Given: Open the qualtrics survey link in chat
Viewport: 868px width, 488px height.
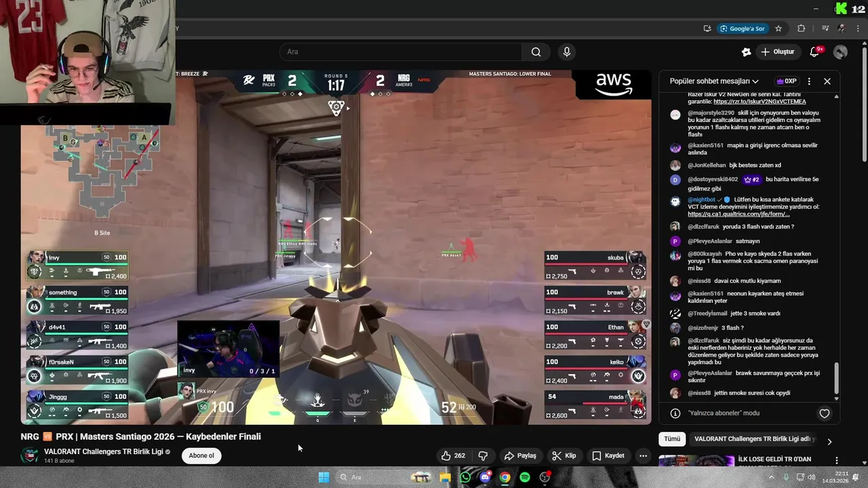Looking at the screenshot, I should pos(738,214).
